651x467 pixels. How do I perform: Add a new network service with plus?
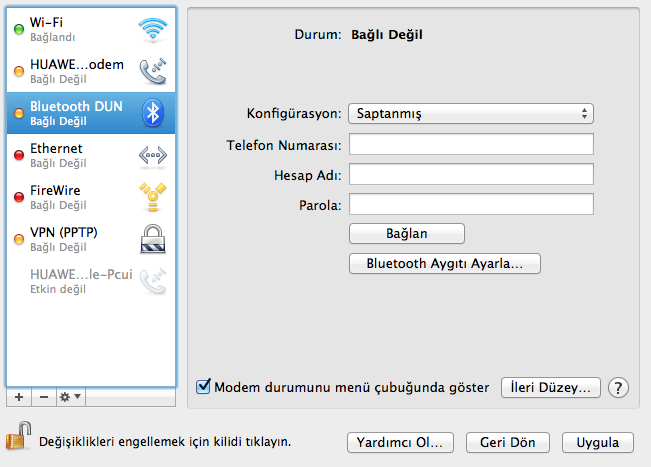tap(20, 397)
